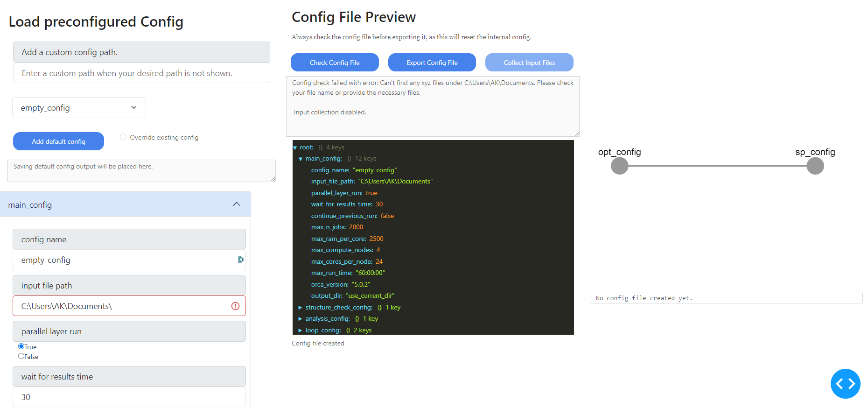
Task: Click the sp_config graph node
Action: click(x=815, y=166)
